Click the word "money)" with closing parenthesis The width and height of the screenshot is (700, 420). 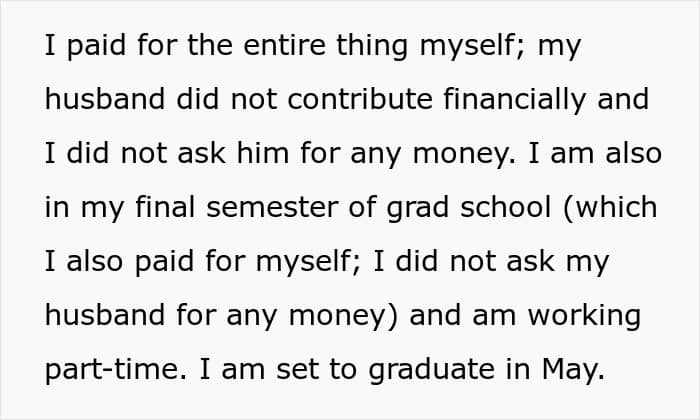(343, 316)
